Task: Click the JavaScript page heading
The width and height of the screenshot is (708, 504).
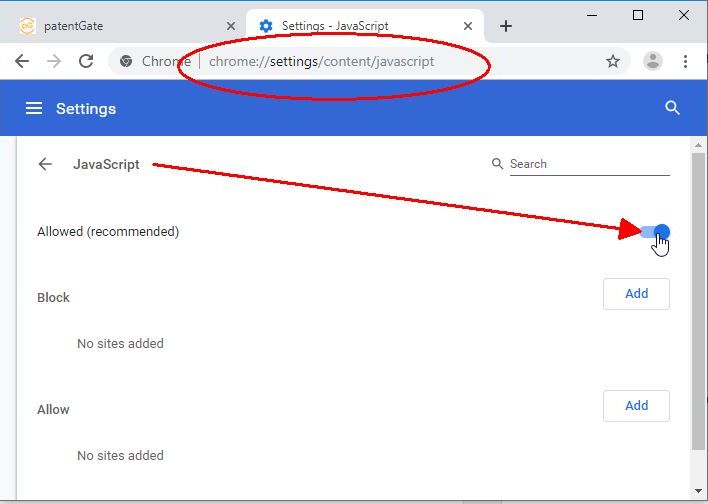Action: click(106, 164)
